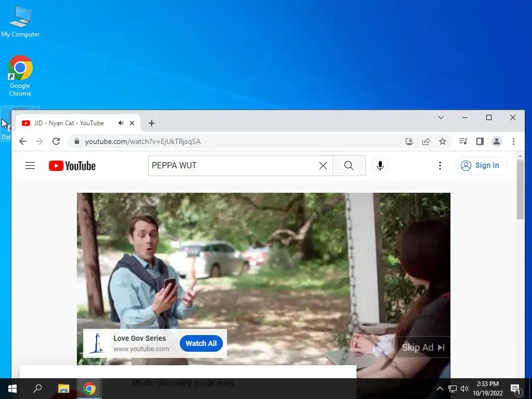Open the Chrome profile avatar
This screenshot has height=399, width=532.
pyautogui.click(x=496, y=141)
